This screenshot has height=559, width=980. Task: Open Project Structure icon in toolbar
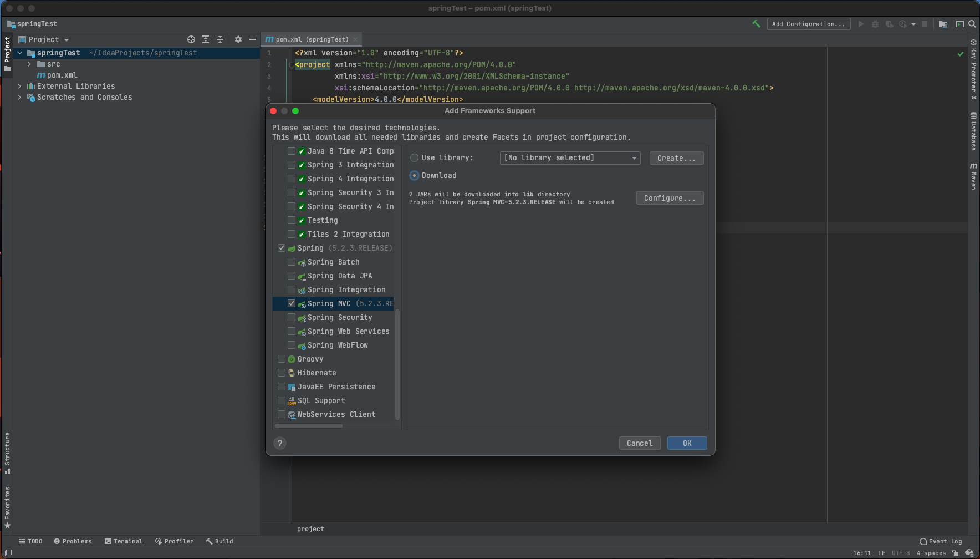click(943, 24)
